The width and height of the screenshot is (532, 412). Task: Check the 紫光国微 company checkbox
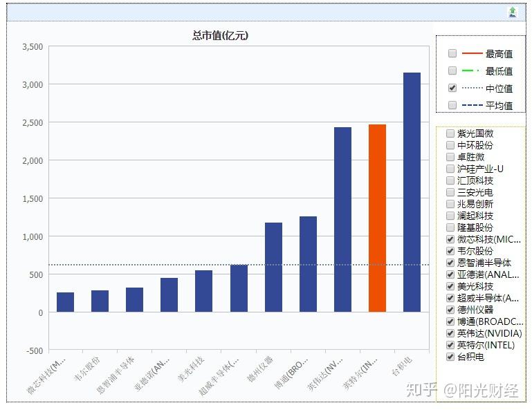pos(450,133)
